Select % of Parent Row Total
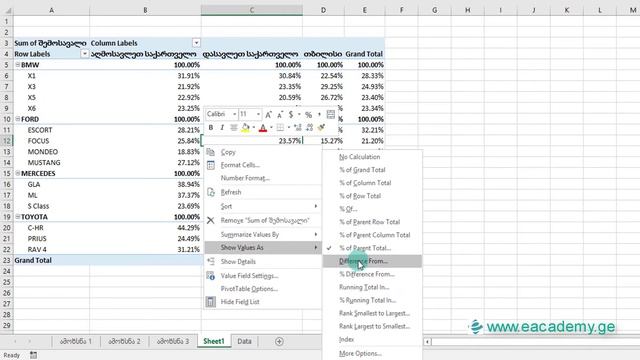 click(x=372, y=222)
